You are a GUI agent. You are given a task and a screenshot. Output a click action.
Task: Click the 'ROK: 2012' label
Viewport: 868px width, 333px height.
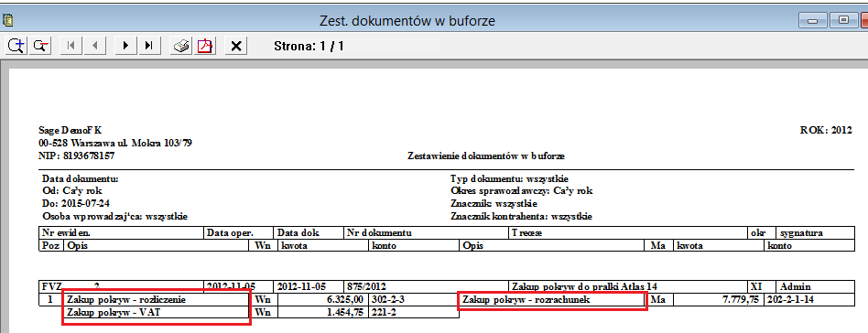(825, 131)
